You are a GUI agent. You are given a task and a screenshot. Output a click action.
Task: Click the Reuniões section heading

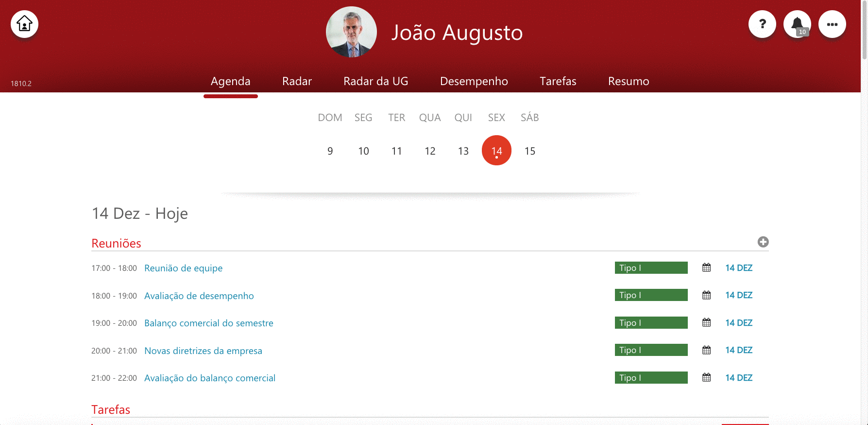(116, 243)
